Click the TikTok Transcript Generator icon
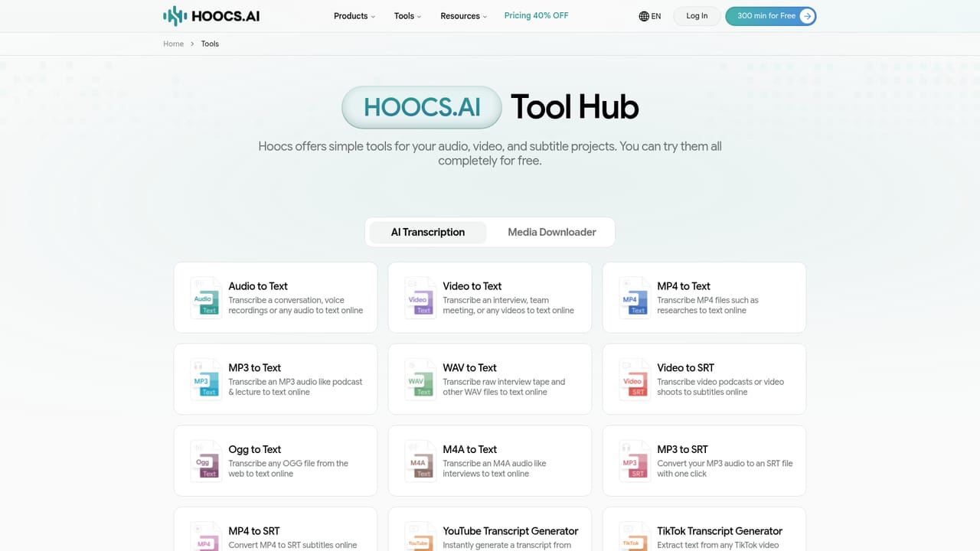 coord(633,537)
